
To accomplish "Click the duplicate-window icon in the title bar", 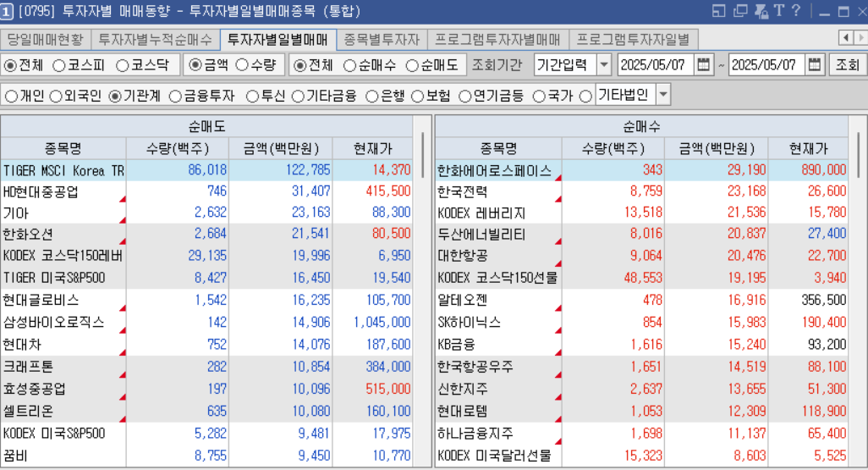I will [739, 11].
